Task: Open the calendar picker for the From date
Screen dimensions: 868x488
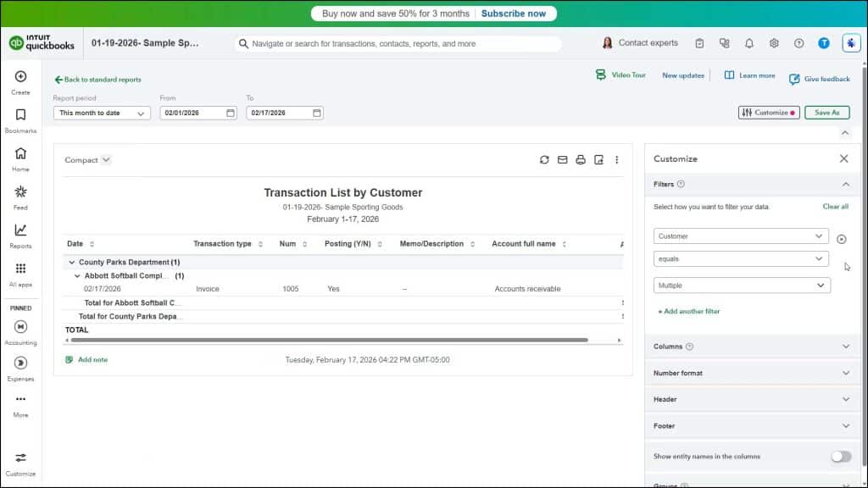Action: pos(230,112)
